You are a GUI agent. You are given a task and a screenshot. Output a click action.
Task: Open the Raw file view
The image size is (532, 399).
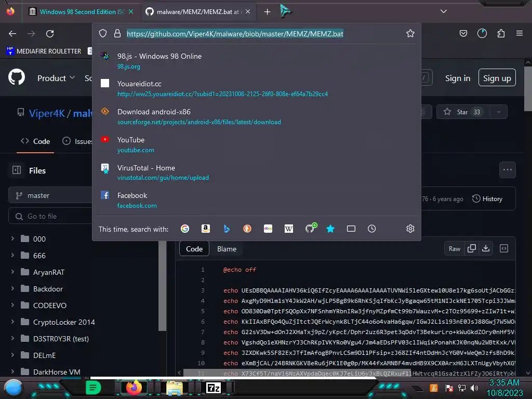454,249
